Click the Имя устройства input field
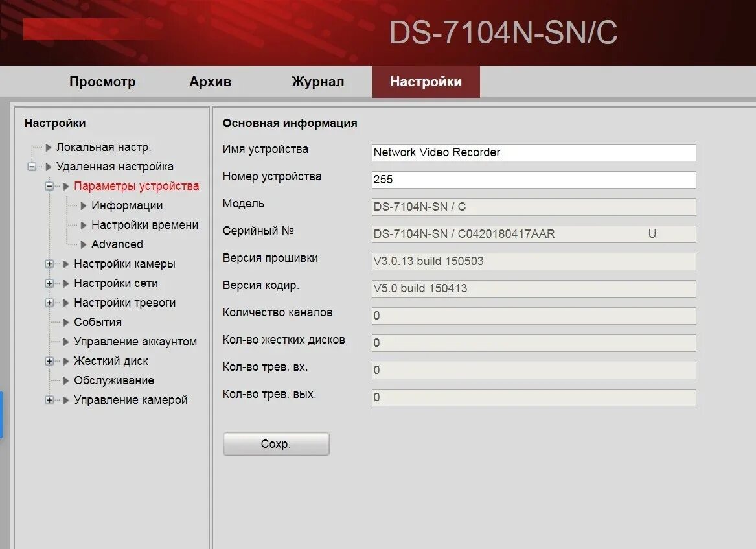Image resolution: width=756 pixels, height=549 pixels. pos(534,152)
